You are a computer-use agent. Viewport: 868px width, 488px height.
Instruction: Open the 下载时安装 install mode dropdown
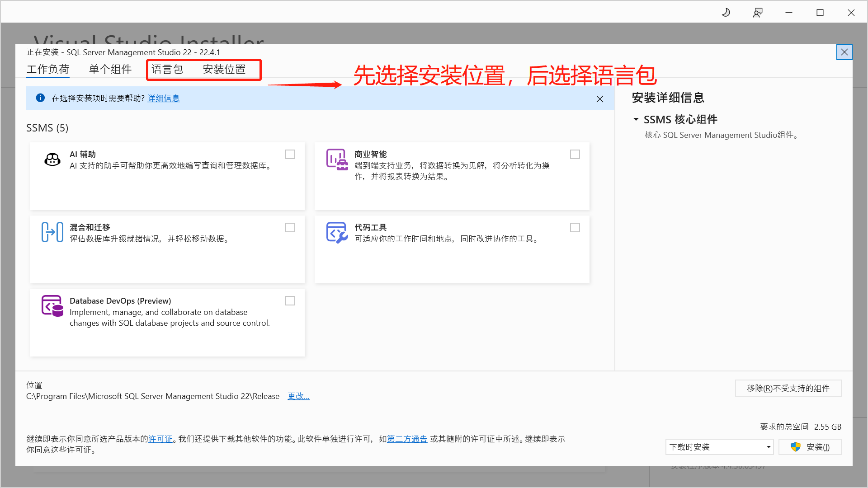pos(719,447)
